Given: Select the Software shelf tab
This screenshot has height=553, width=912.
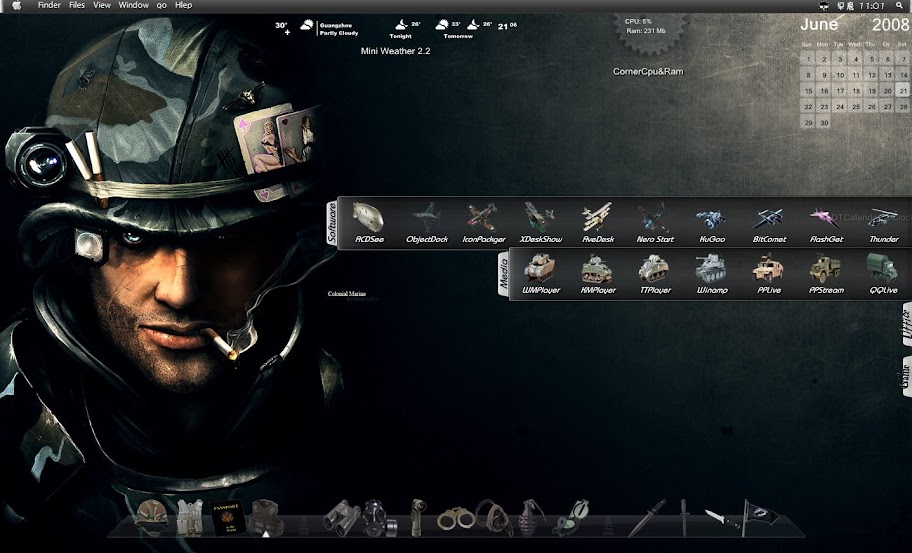Looking at the screenshot, I should click(x=332, y=223).
